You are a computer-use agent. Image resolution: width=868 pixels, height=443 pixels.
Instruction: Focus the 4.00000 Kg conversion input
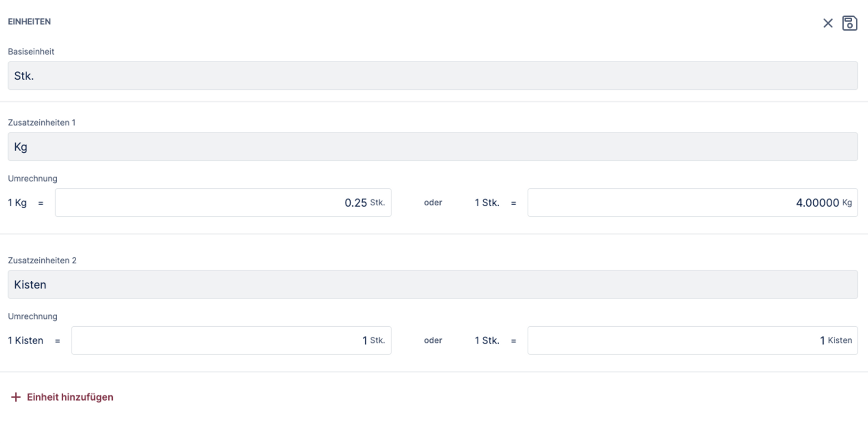point(692,203)
